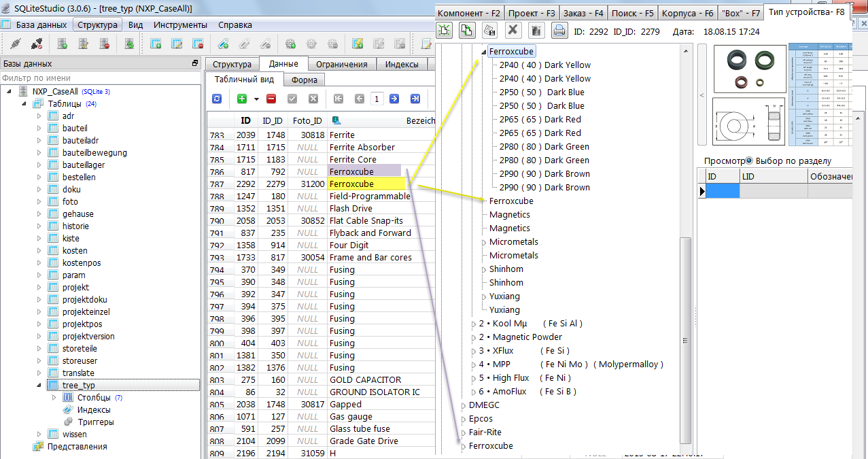Click the new device type icon

pyautogui.click(x=445, y=30)
